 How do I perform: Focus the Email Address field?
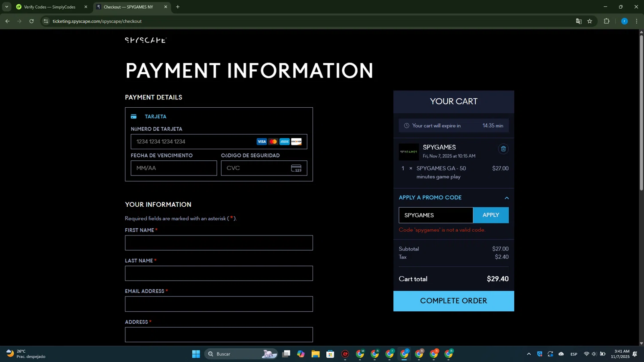pyautogui.click(x=219, y=304)
